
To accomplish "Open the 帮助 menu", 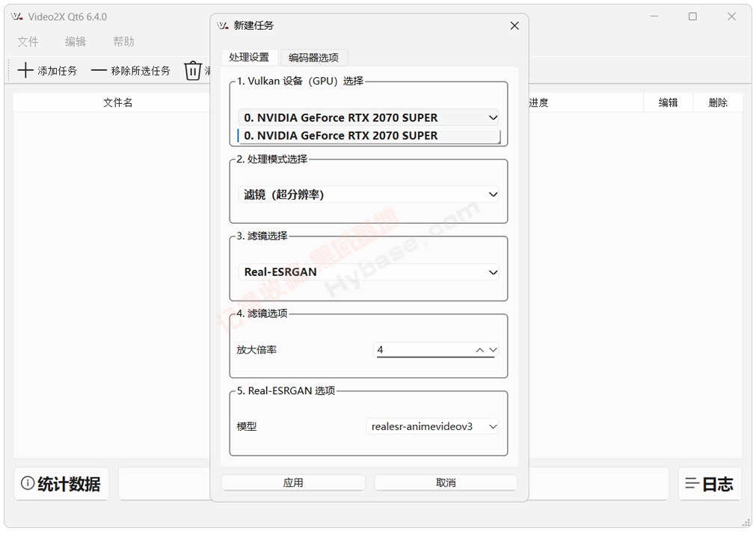I will [123, 42].
